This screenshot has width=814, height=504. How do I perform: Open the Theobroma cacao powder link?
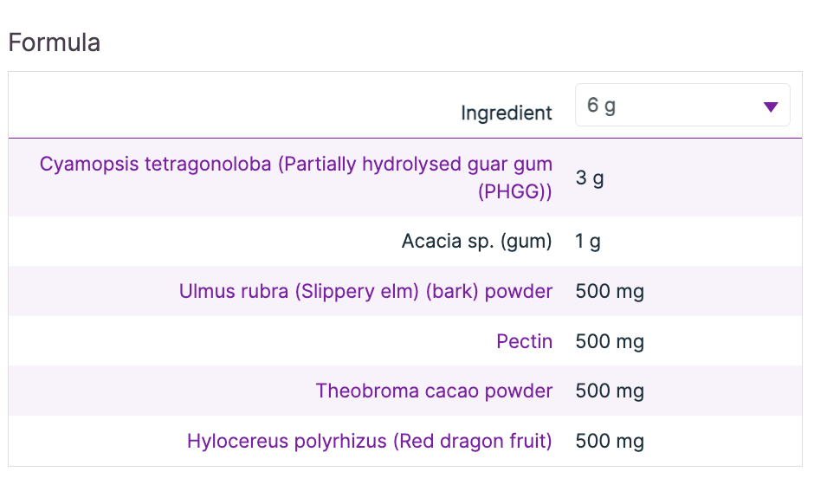tap(434, 391)
